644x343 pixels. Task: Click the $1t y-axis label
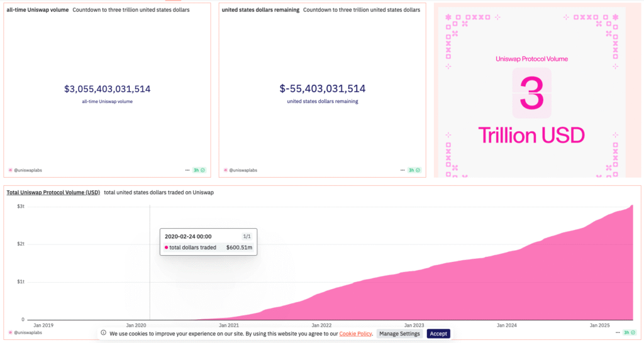point(21,282)
